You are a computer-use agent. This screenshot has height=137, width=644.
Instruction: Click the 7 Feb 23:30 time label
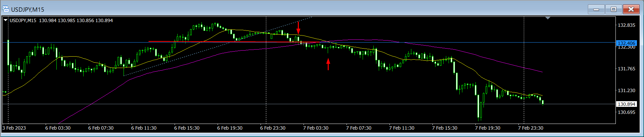point(531,128)
